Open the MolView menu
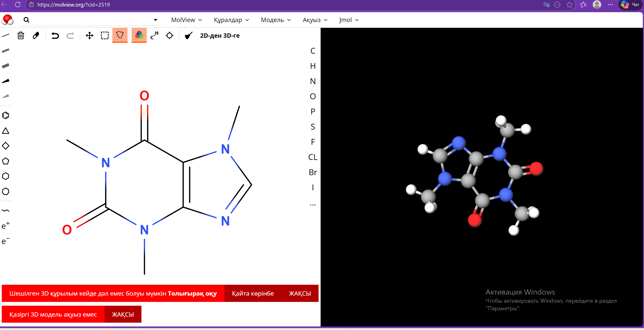The image size is (644, 330). tap(186, 20)
